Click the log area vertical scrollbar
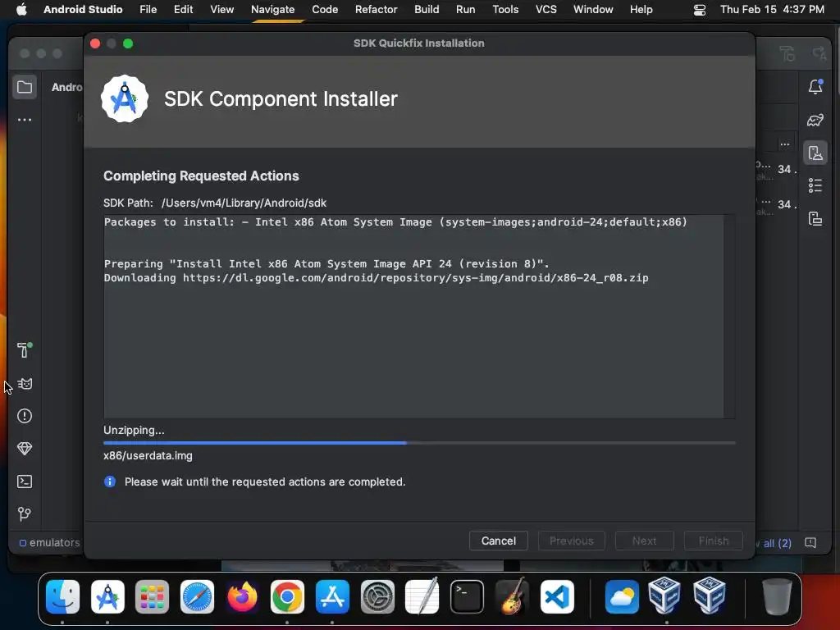Viewport: 840px width, 630px height. (729, 316)
